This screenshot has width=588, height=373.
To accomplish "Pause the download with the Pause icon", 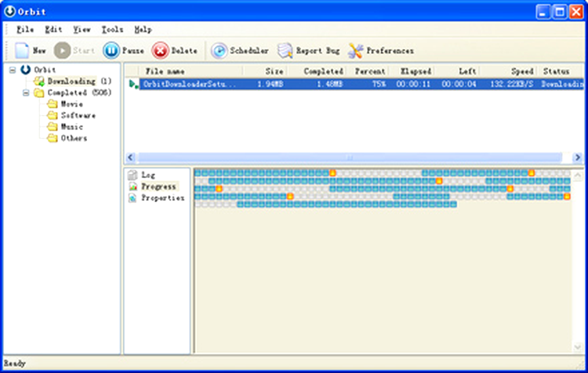I will tap(111, 50).
